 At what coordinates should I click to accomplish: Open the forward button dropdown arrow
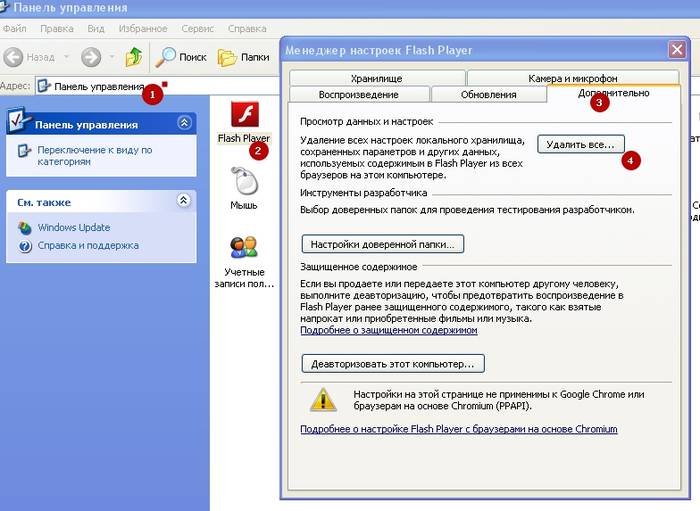[x=110, y=57]
